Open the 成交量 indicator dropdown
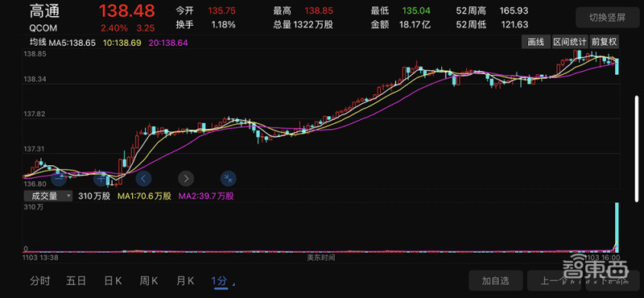This screenshot has height=298, width=644. 48,196
